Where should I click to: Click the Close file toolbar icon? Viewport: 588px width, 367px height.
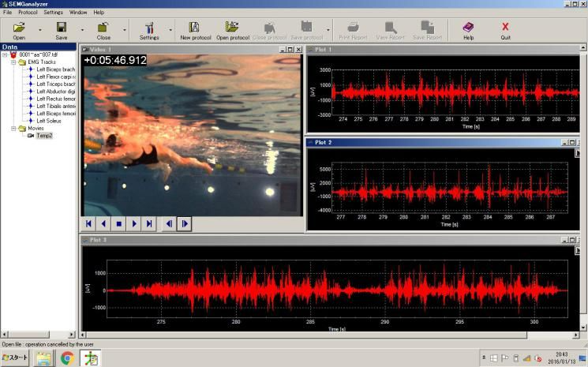click(x=103, y=28)
